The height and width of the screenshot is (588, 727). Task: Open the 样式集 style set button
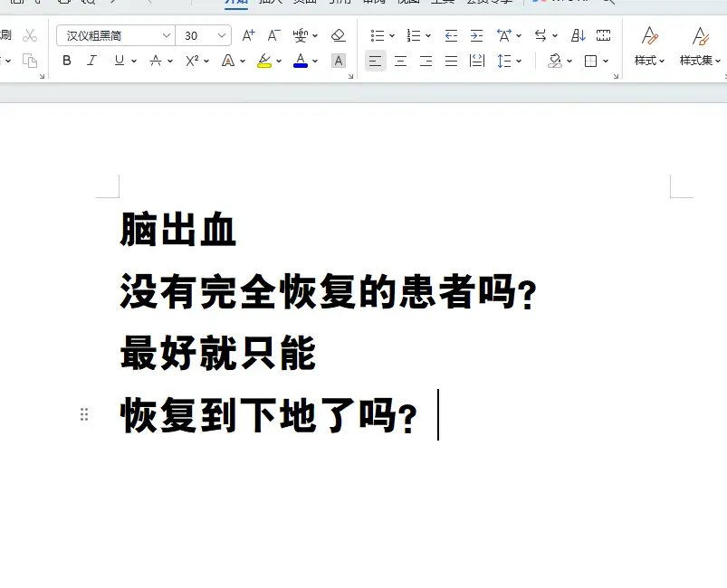point(700,46)
